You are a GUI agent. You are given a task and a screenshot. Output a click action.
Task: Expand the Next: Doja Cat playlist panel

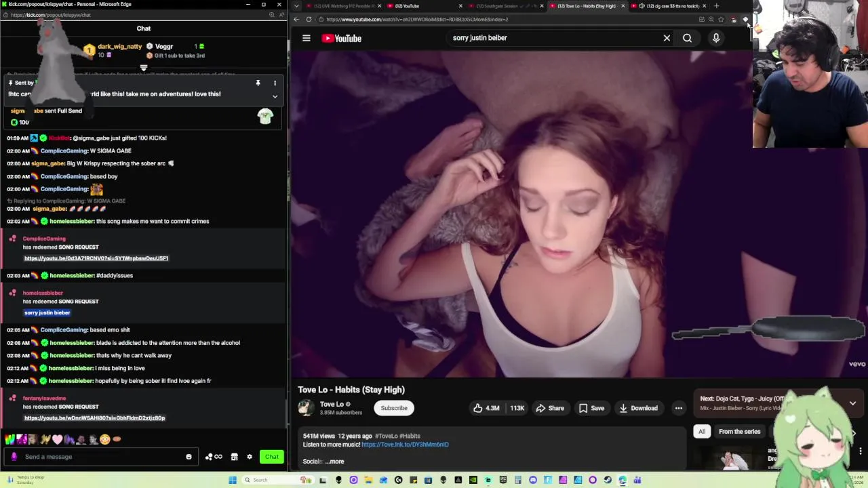click(x=852, y=403)
